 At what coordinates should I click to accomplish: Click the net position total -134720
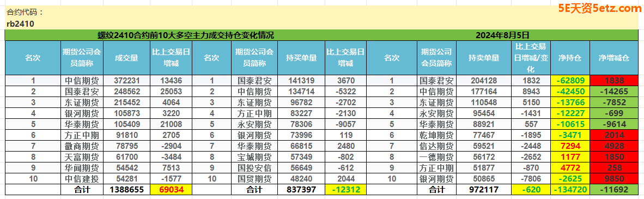click(x=570, y=190)
